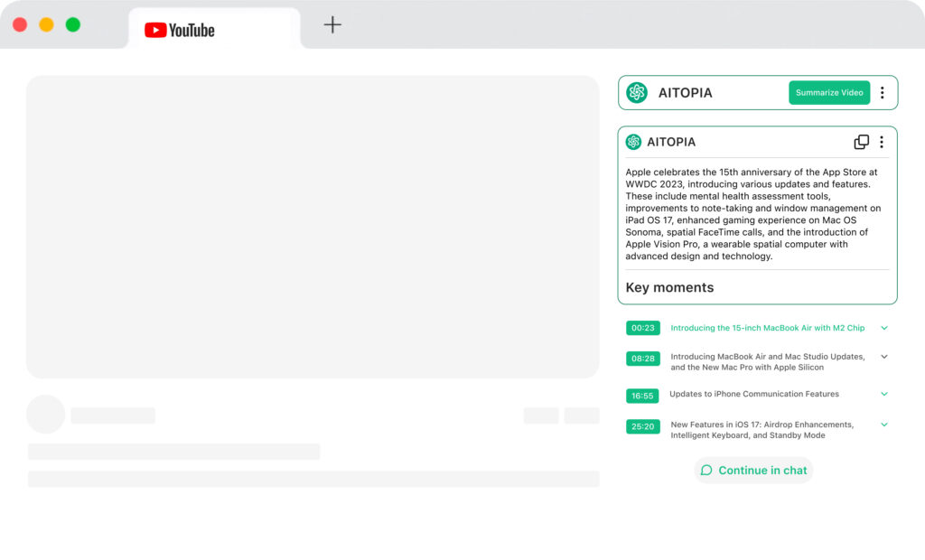Click the Key moments heading
This screenshot has width=925, height=560.
669,287
